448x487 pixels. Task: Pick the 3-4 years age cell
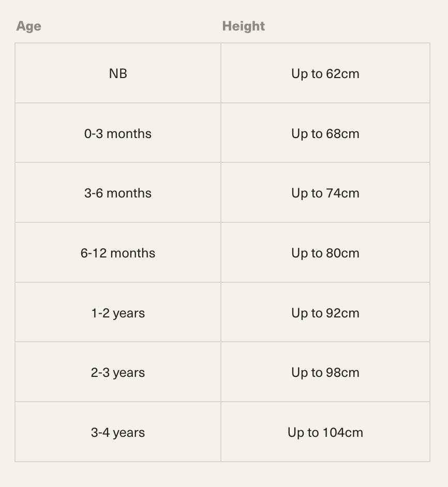118,432
